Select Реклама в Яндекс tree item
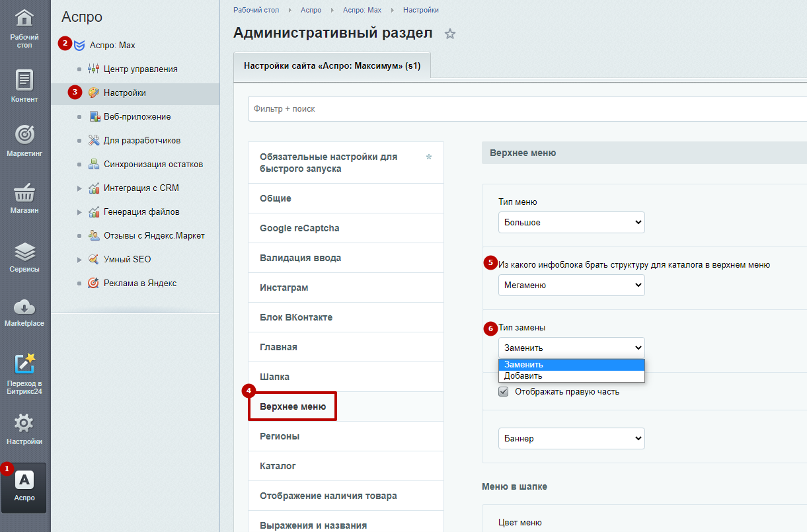Screen dimensions: 807x532 (140, 283)
